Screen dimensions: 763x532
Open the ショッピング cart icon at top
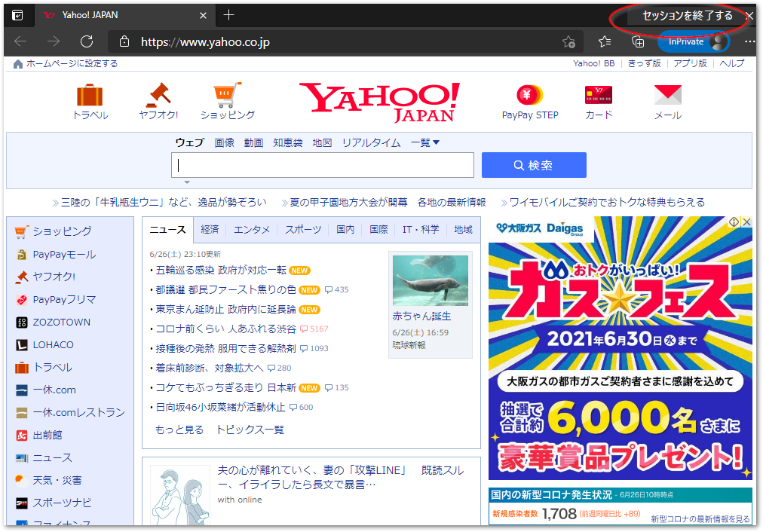click(227, 95)
